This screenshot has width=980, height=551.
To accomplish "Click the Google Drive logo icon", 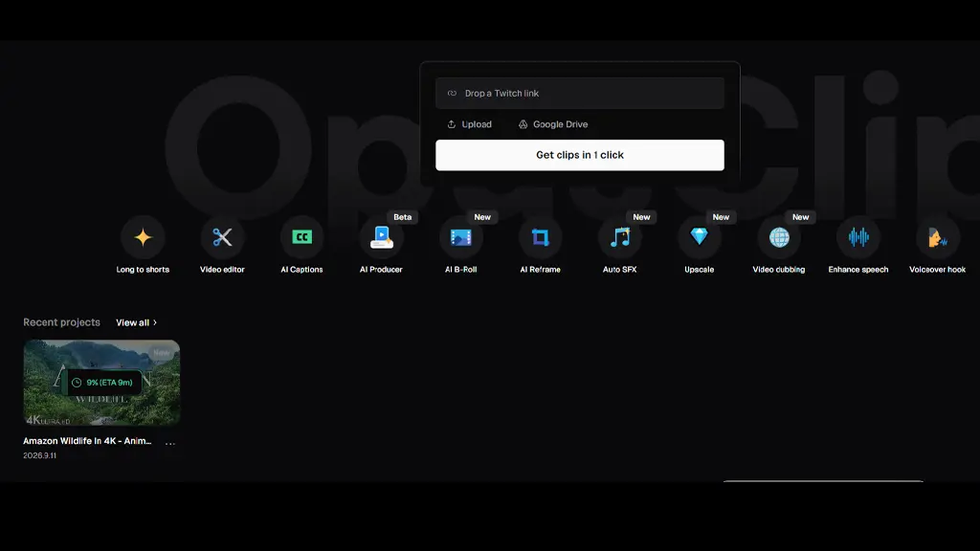I will click(x=523, y=124).
